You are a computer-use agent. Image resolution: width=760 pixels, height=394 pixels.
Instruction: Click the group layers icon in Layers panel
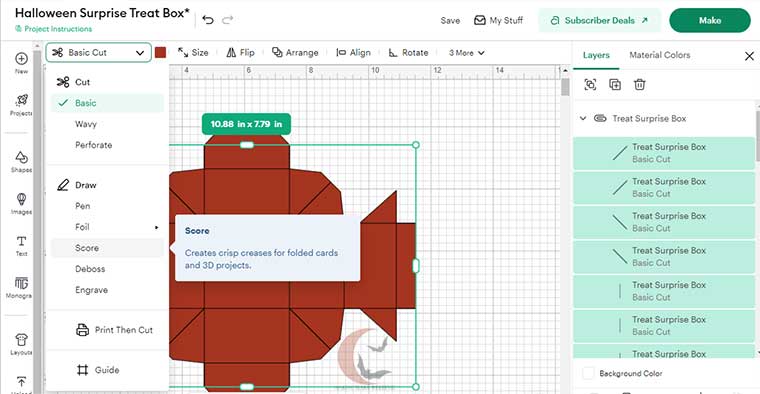[x=590, y=85]
